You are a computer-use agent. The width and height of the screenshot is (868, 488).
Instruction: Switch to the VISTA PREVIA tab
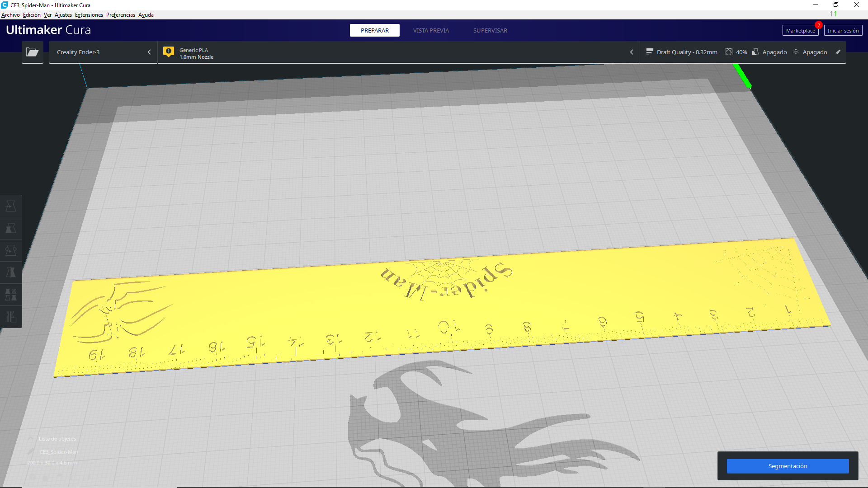point(430,30)
